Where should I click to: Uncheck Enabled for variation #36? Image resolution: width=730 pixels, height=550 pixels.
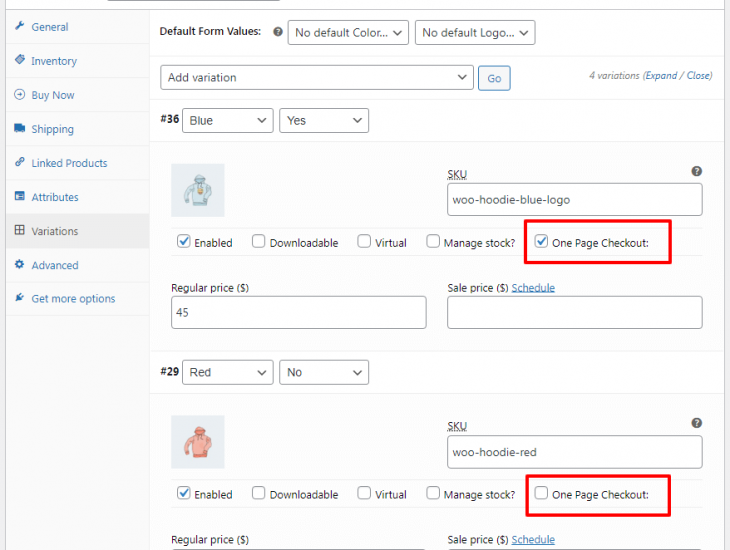tap(184, 241)
